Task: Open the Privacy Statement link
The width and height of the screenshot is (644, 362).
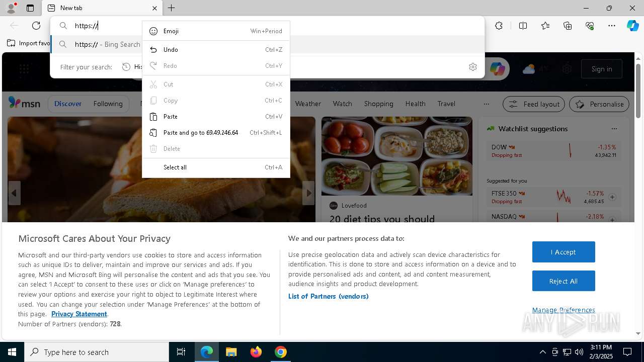Action: 79,314
